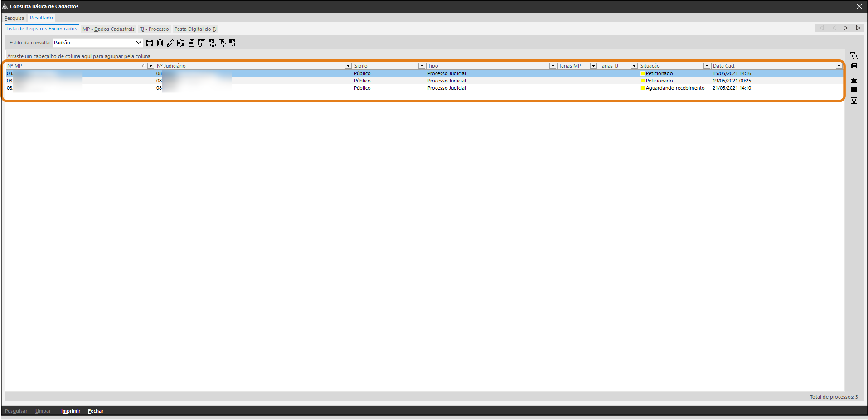
Task: Click the yellow status marker of Aguardando recebimento
Action: point(642,88)
